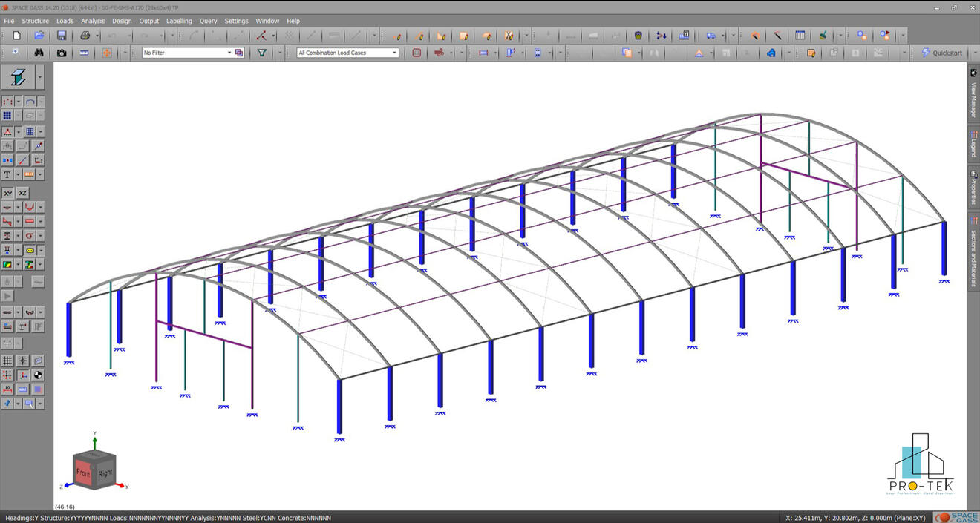Create a new file via the blank page icon
This screenshot has height=523, width=980.
[x=14, y=35]
